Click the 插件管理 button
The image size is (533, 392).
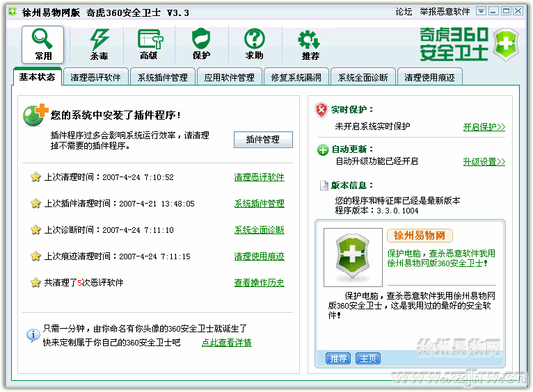pyautogui.click(x=263, y=140)
